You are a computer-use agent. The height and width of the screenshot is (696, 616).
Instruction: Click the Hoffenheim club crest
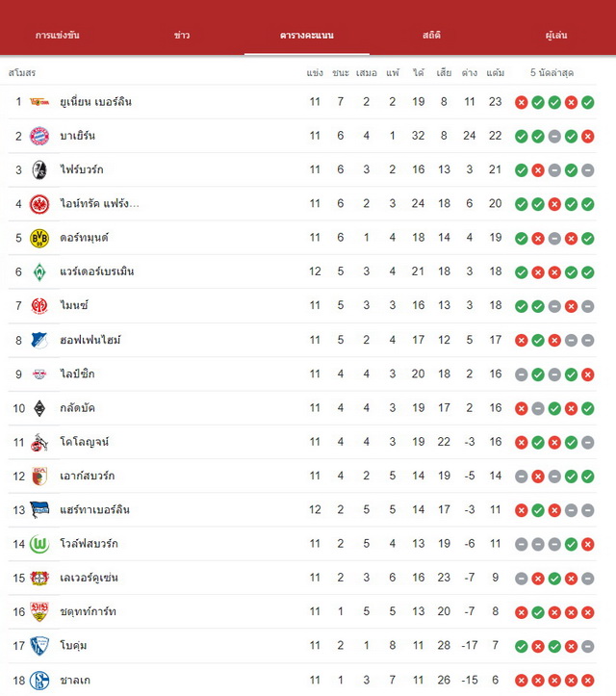[39, 341]
